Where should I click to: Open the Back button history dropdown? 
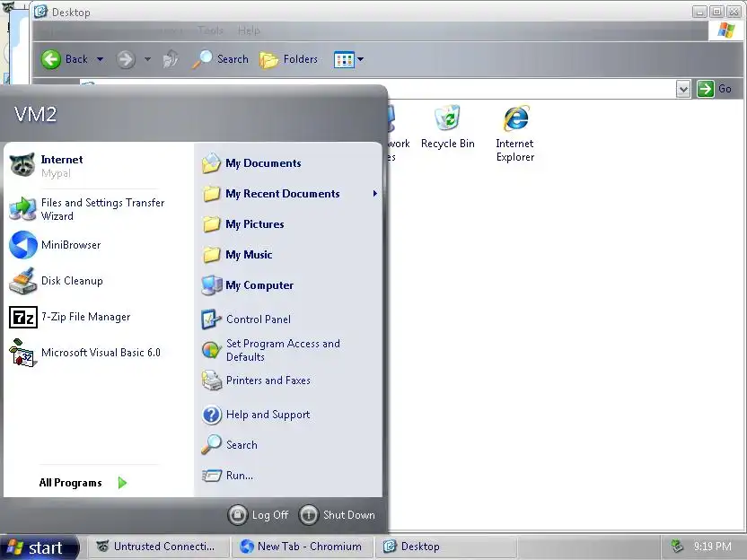pyautogui.click(x=100, y=59)
